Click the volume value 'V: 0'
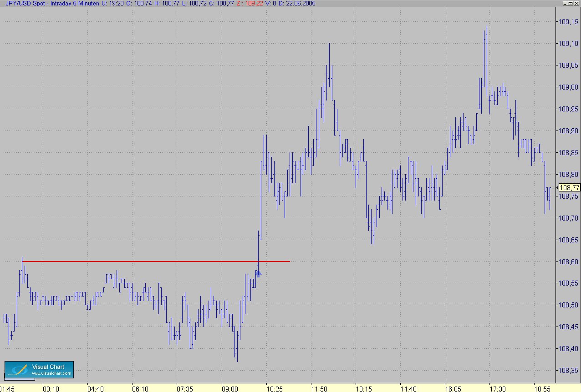 click(272, 3)
